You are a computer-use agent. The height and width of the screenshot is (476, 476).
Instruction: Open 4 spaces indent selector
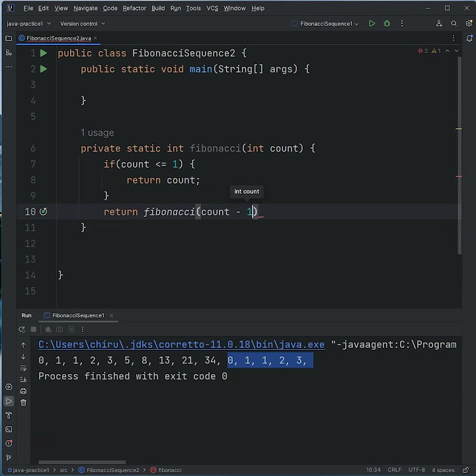[x=443, y=470]
